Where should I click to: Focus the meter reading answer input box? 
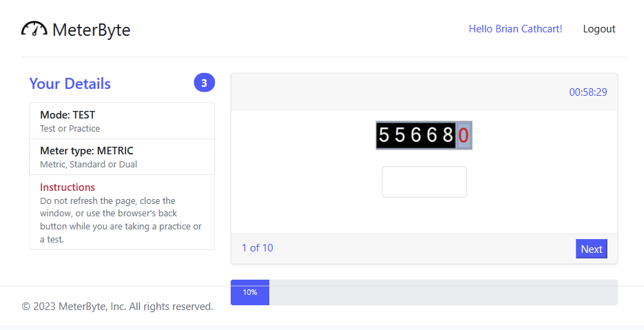424,182
